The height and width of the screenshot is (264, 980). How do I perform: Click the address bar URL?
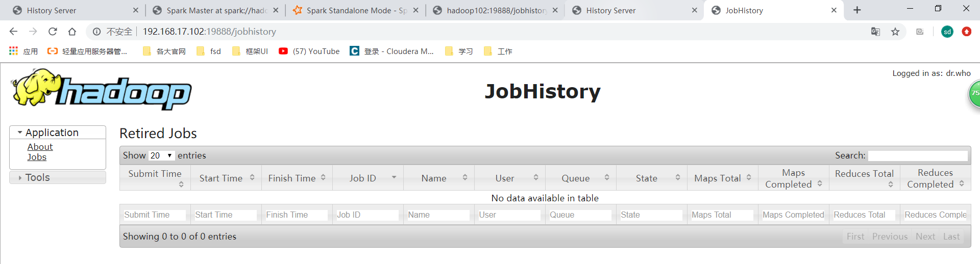click(209, 32)
